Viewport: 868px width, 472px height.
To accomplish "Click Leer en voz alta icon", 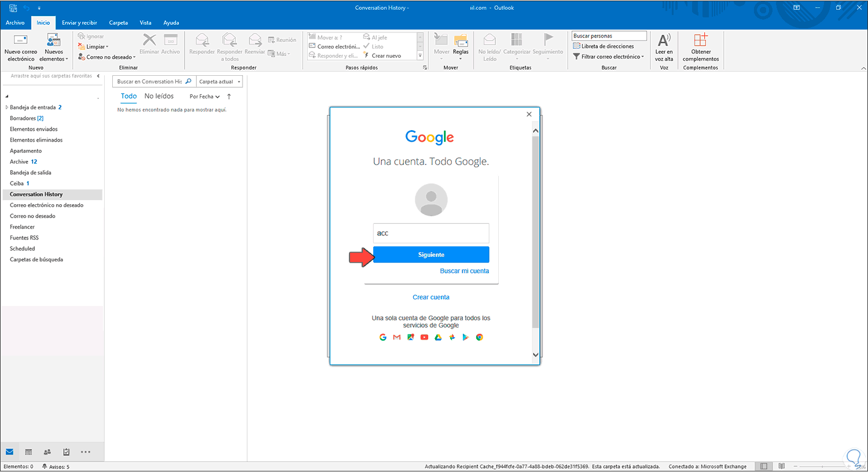I will tap(664, 40).
